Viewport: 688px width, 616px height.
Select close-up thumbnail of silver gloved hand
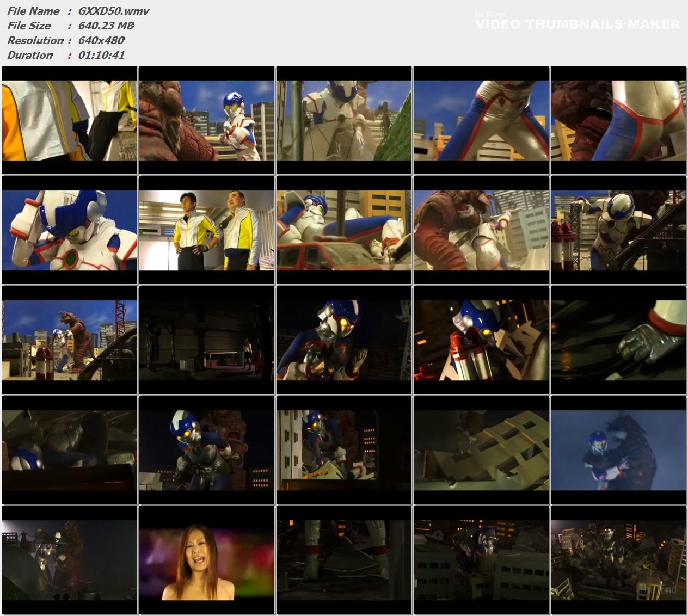[x=618, y=340]
